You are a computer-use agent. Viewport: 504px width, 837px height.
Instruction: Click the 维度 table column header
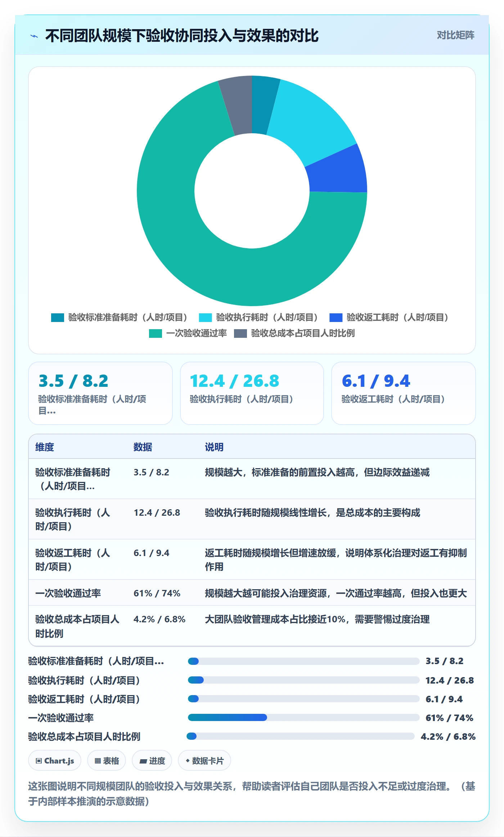(x=45, y=447)
